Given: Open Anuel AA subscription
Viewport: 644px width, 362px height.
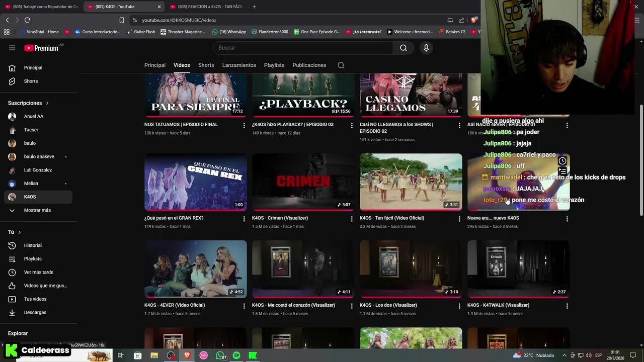Looking at the screenshot, I should [x=38, y=116].
